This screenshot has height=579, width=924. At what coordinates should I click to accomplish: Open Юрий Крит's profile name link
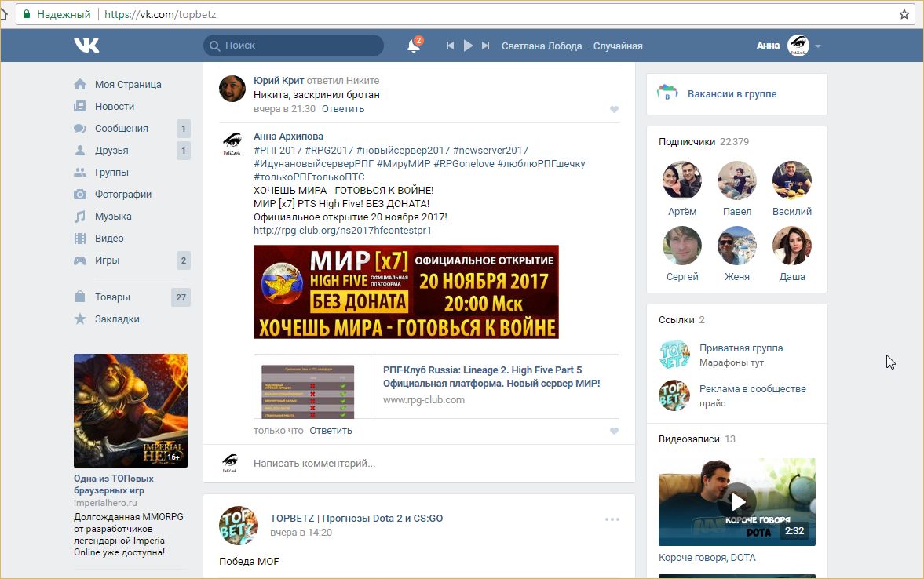tap(279, 81)
